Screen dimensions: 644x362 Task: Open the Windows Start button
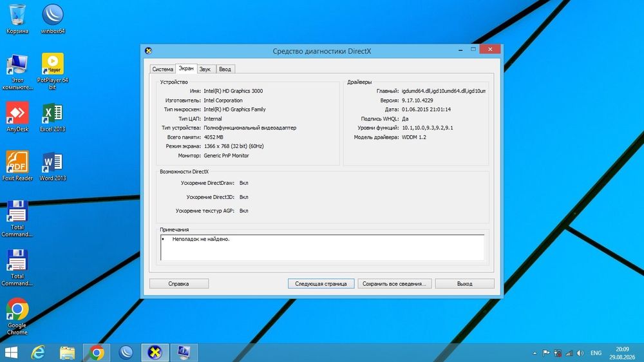11,352
